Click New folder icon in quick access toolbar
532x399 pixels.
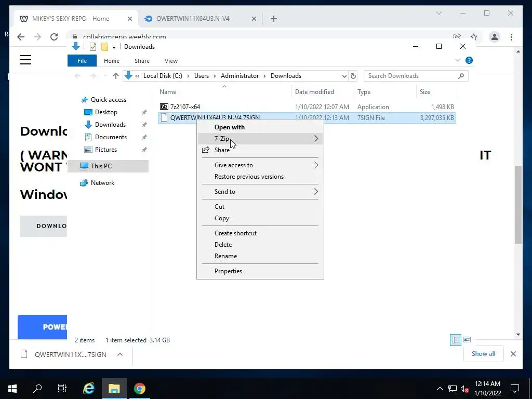(104, 47)
